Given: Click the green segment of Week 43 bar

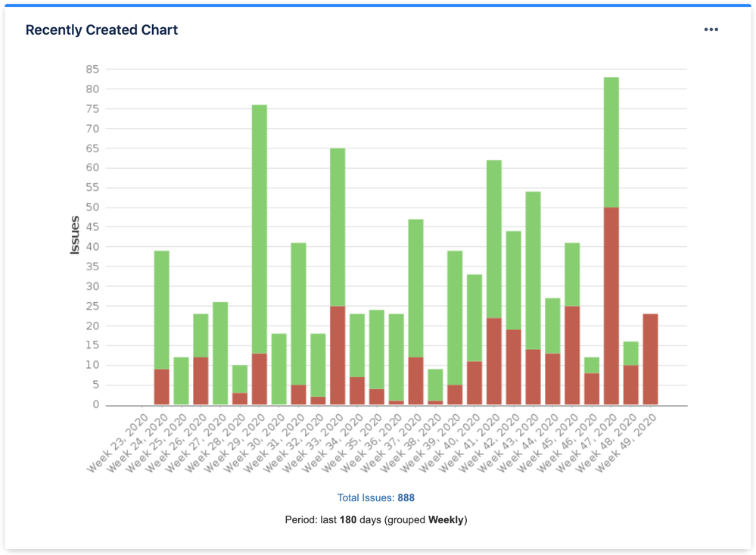Looking at the screenshot, I should (x=534, y=270).
